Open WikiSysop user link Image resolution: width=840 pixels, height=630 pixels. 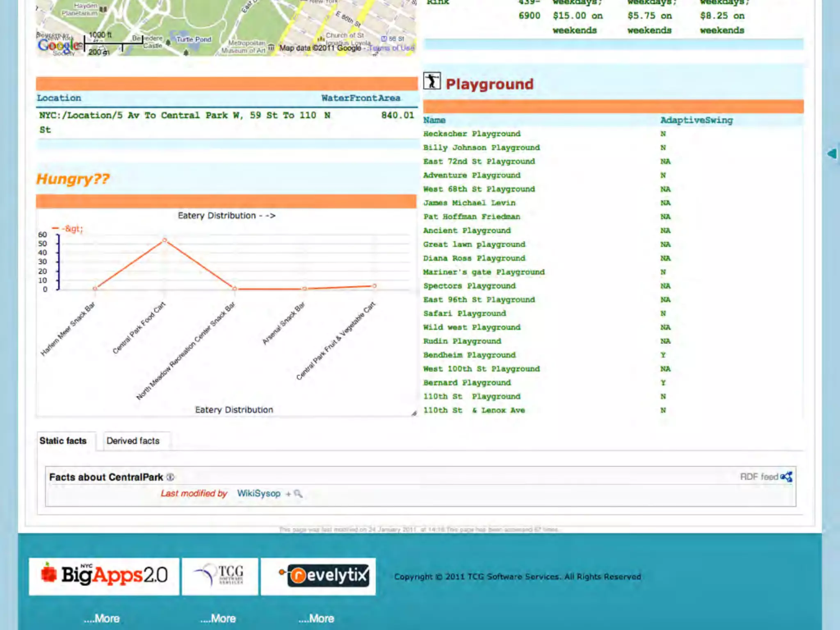click(x=258, y=493)
